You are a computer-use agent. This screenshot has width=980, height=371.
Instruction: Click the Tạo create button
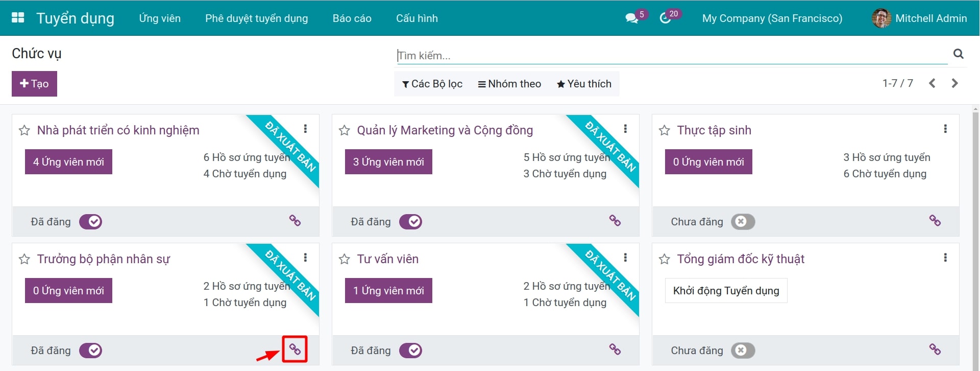pos(34,84)
